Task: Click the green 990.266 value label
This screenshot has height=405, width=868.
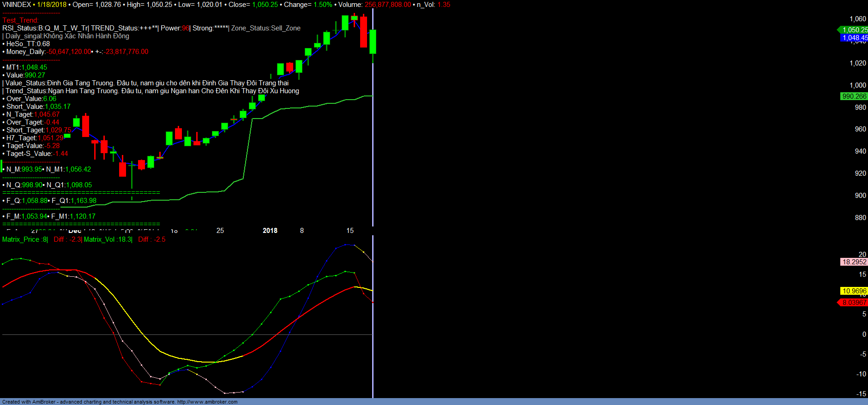Action: tap(854, 96)
